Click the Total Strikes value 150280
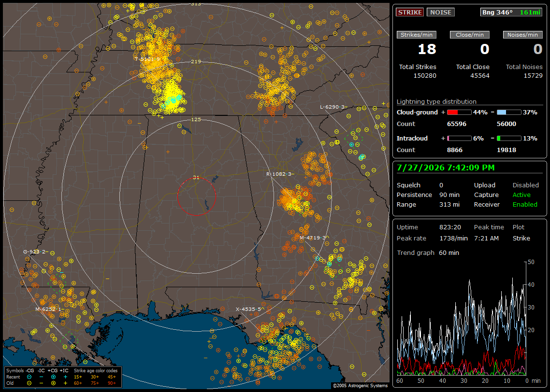The height and width of the screenshot is (392, 550). [x=425, y=76]
